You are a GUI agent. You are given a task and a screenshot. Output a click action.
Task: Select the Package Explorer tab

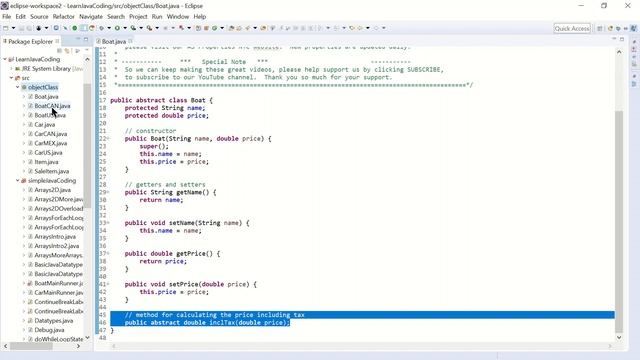point(30,41)
